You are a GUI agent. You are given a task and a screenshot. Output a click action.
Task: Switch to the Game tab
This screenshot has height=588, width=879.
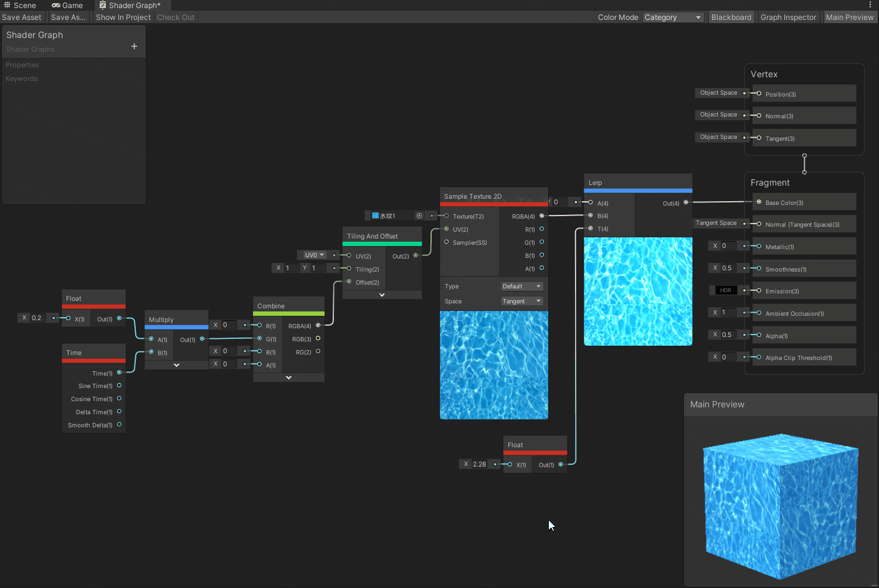67,5
